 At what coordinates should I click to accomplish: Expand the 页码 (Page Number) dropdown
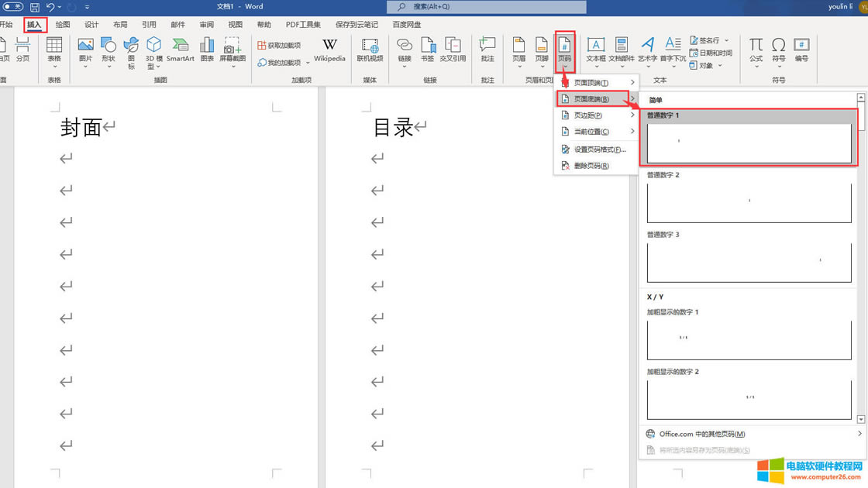tap(565, 51)
